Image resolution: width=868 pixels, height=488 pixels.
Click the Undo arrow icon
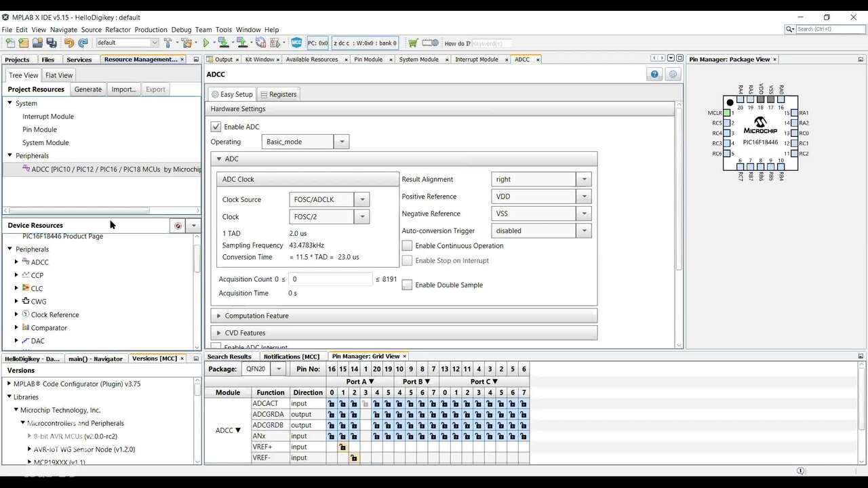[69, 43]
